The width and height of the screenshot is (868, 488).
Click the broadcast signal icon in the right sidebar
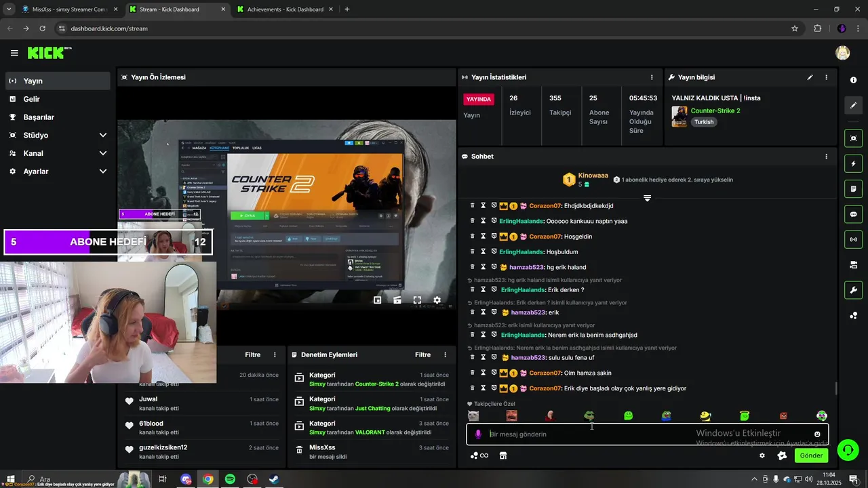853,239
